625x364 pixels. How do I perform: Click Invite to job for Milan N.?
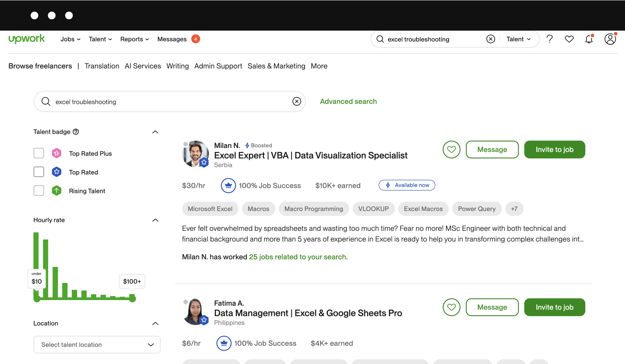tap(554, 149)
